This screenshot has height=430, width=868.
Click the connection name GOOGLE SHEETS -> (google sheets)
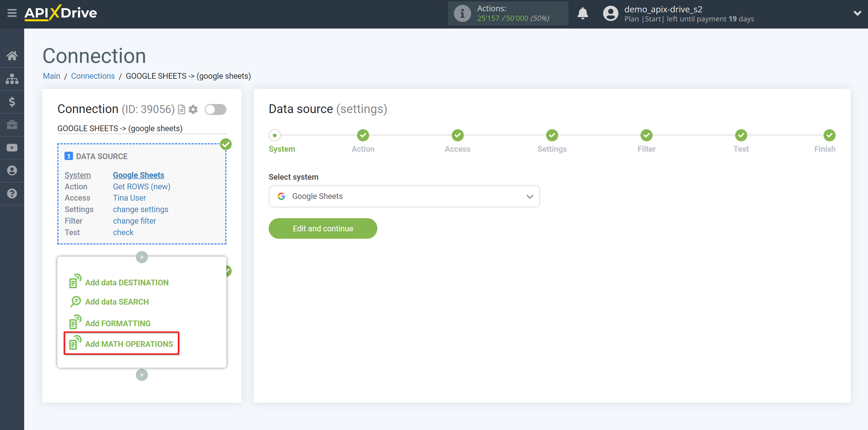(x=120, y=128)
